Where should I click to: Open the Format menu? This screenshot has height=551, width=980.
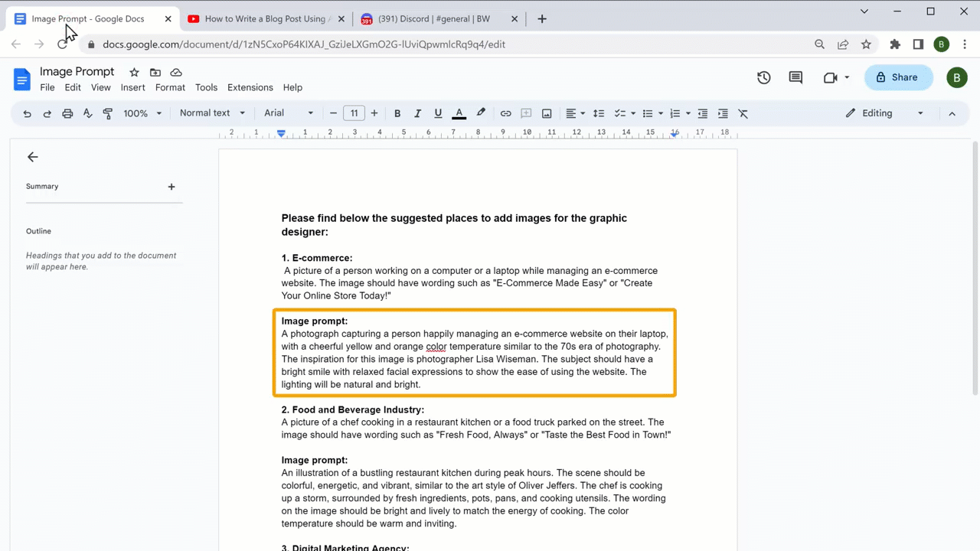pyautogui.click(x=170, y=87)
